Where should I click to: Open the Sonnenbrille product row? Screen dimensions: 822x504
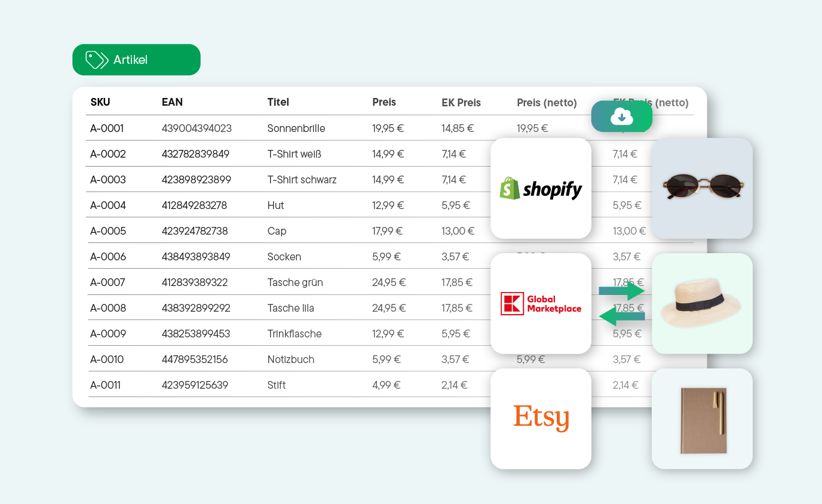(x=297, y=128)
